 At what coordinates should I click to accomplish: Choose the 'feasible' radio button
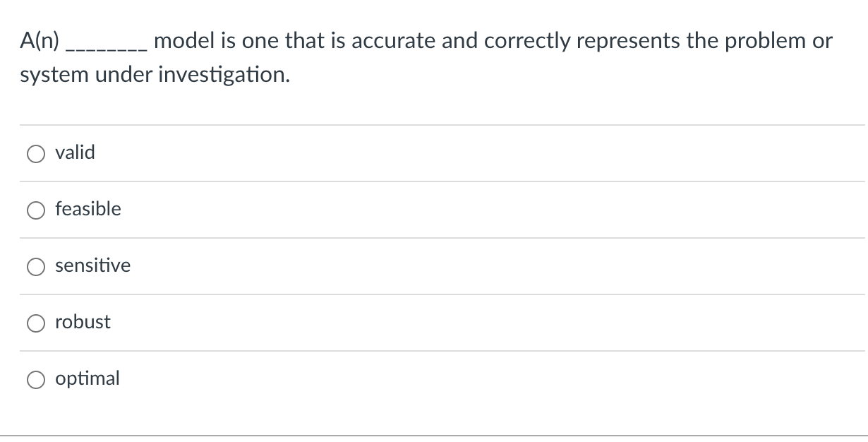pos(37,210)
